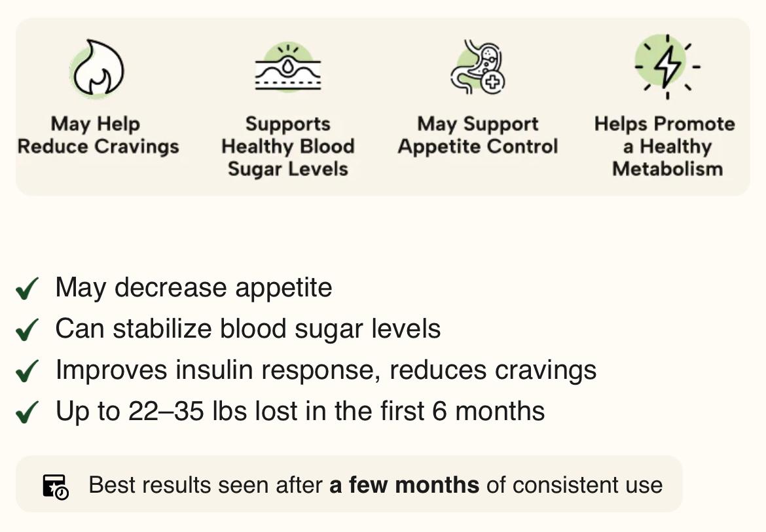
Task: Click Can stabilize blood sugar levels text
Action: coord(247,328)
